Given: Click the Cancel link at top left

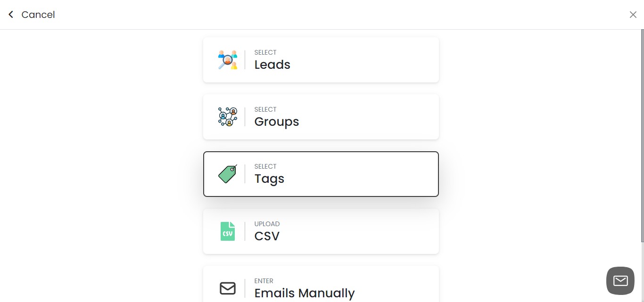Looking at the screenshot, I should pos(38,14).
